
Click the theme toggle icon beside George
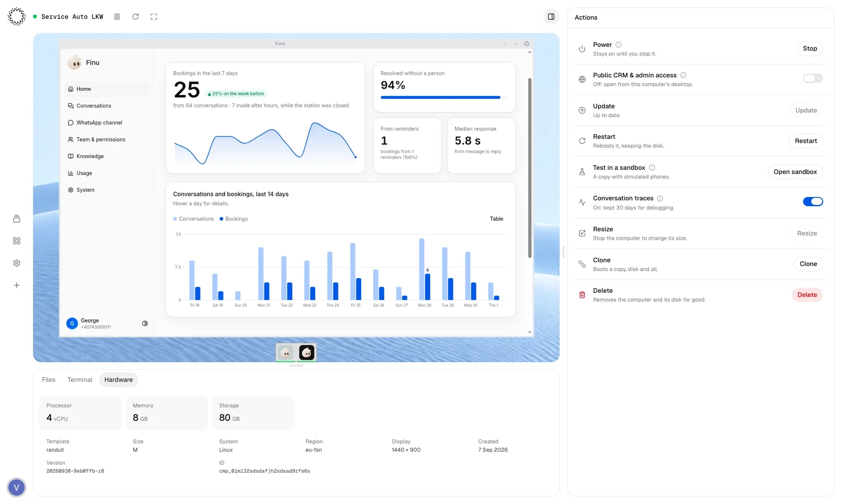145,323
